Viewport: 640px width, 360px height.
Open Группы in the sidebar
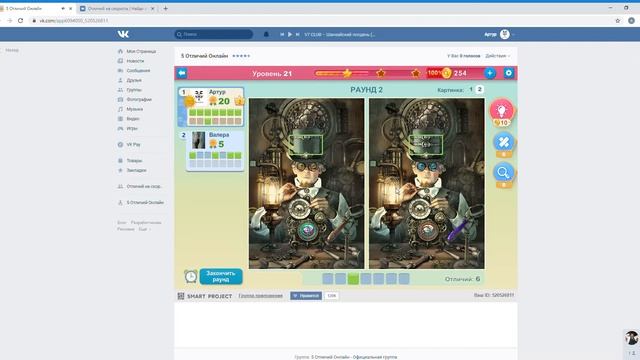pos(134,90)
